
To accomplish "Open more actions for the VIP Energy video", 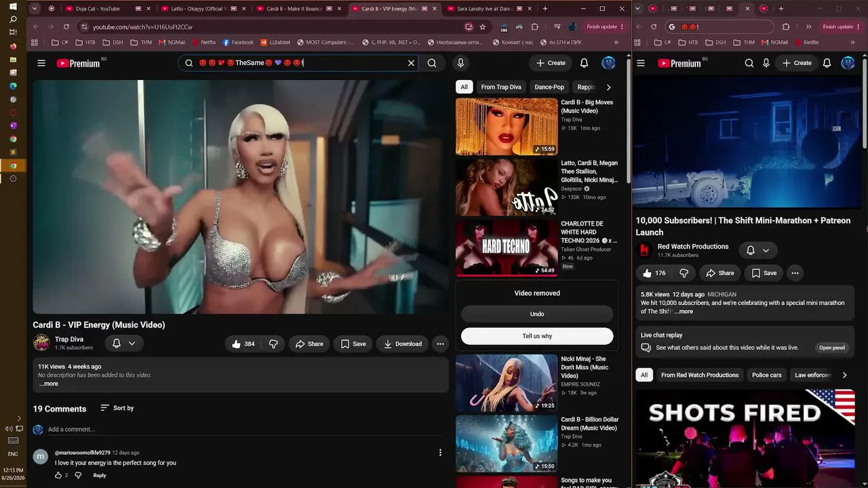I will pyautogui.click(x=440, y=344).
